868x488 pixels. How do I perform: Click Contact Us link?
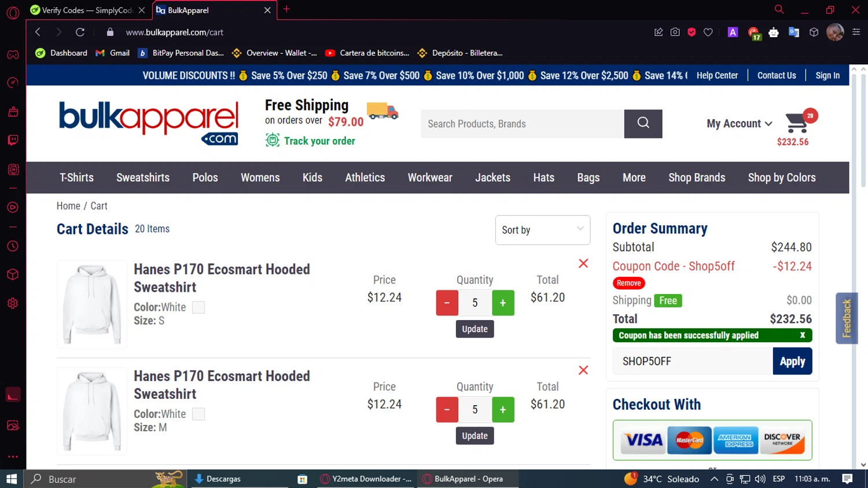[x=777, y=75]
